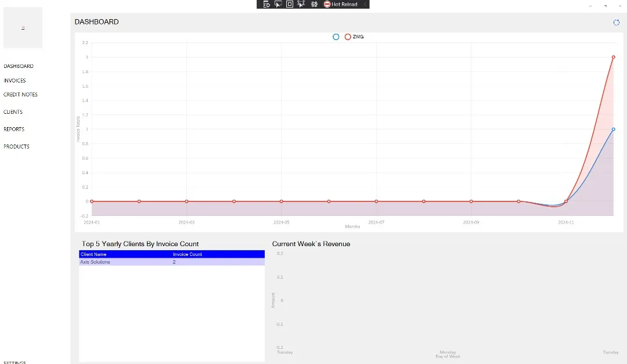
Task: Sort table by Invoice Count header
Action: (x=218, y=254)
